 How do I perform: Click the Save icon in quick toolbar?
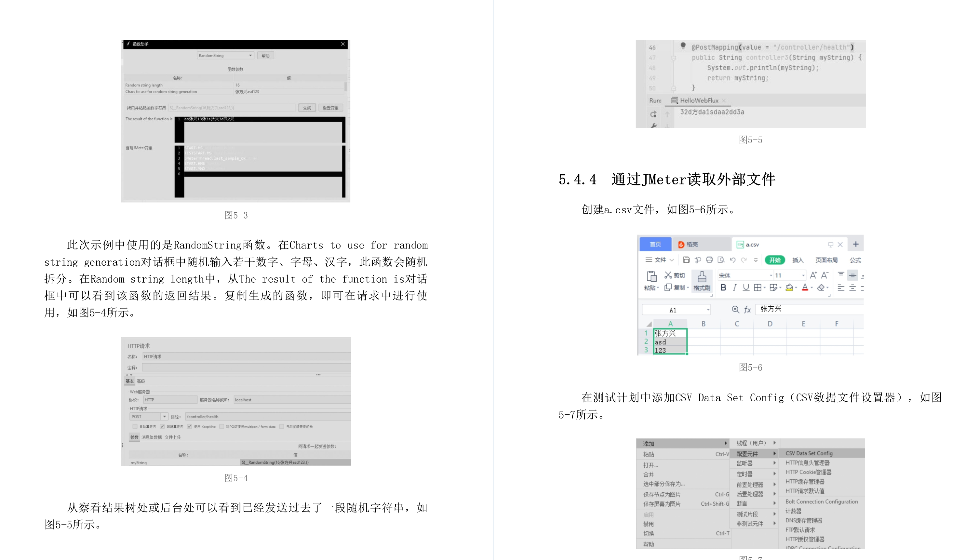coord(686,260)
